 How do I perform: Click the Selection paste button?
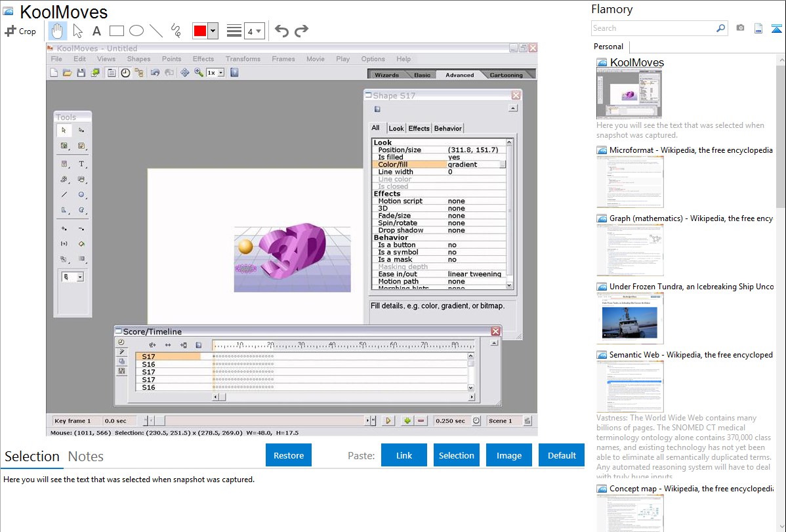(x=456, y=455)
